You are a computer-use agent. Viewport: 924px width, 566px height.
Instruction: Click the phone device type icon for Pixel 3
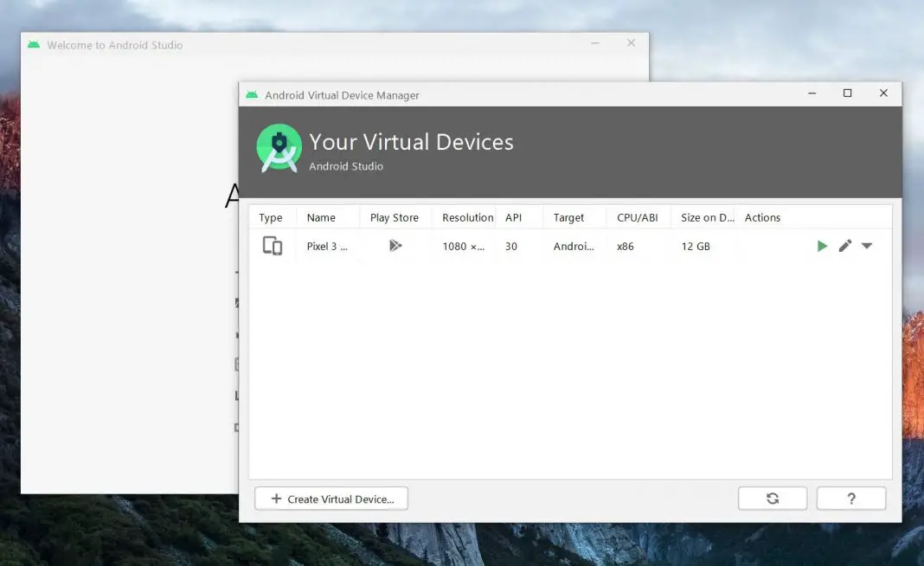(273, 246)
